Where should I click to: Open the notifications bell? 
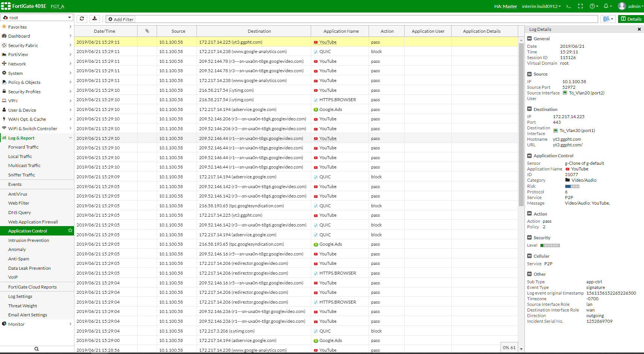606,6
